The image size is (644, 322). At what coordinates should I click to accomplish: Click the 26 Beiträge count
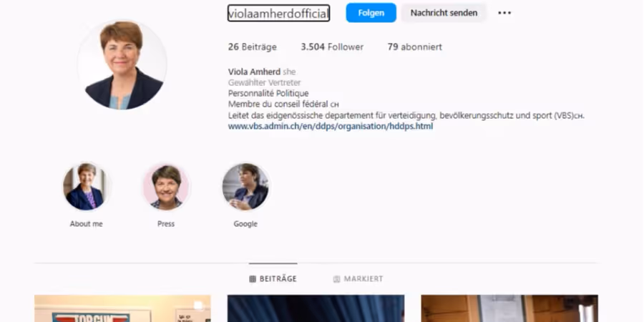(252, 47)
